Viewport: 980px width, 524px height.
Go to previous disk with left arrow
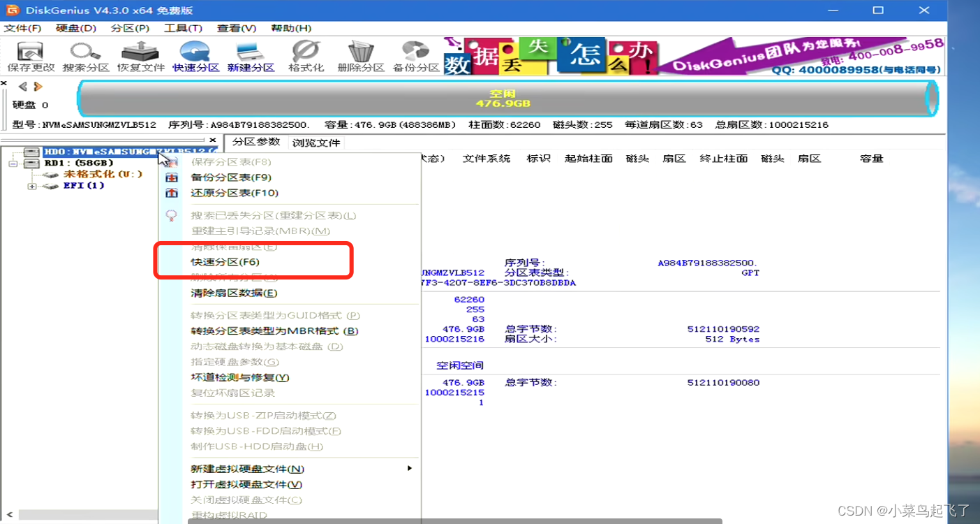click(23, 87)
